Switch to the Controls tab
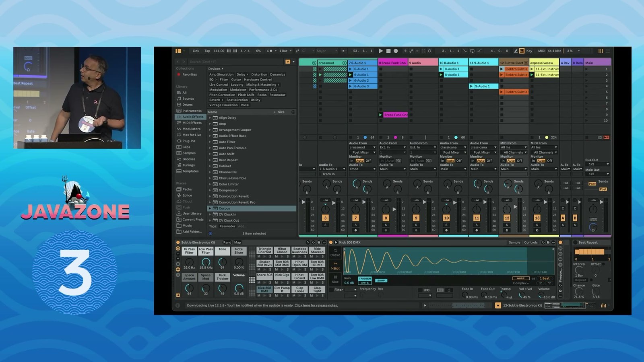The width and height of the screenshot is (644, 362). point(531,243)
